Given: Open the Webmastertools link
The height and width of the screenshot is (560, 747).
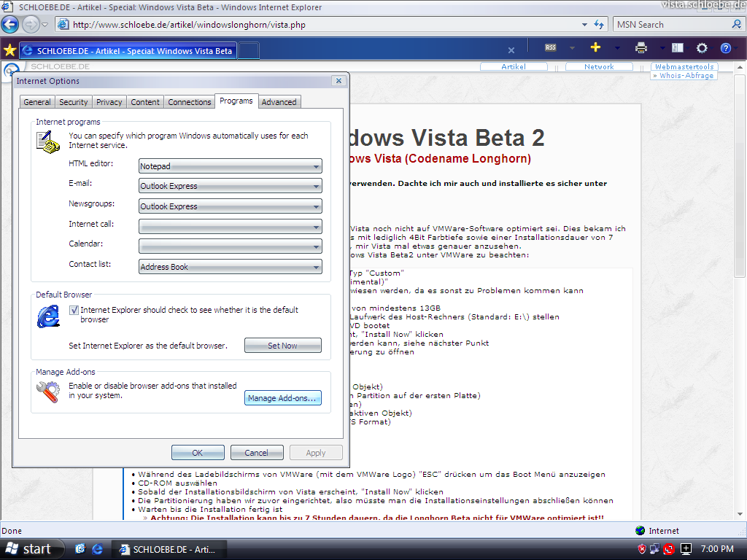Looking at the screenshot, I should (684, 66).
